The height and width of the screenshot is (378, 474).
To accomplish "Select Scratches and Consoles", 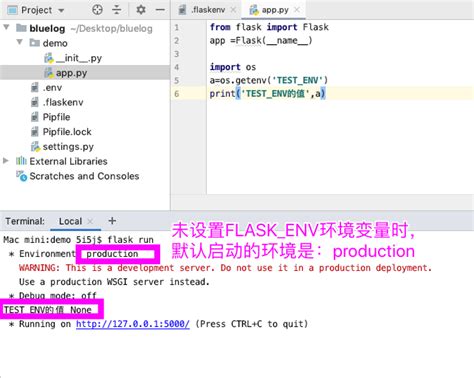I will [84, 176].
